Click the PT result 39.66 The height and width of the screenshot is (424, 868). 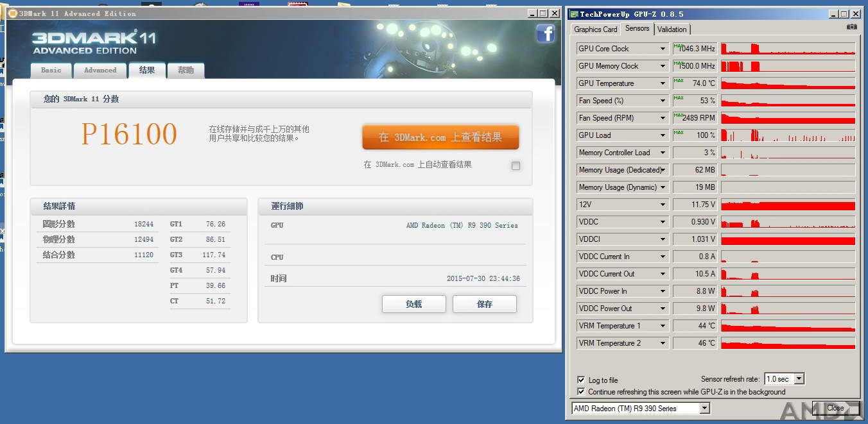[x=216, y=286]
